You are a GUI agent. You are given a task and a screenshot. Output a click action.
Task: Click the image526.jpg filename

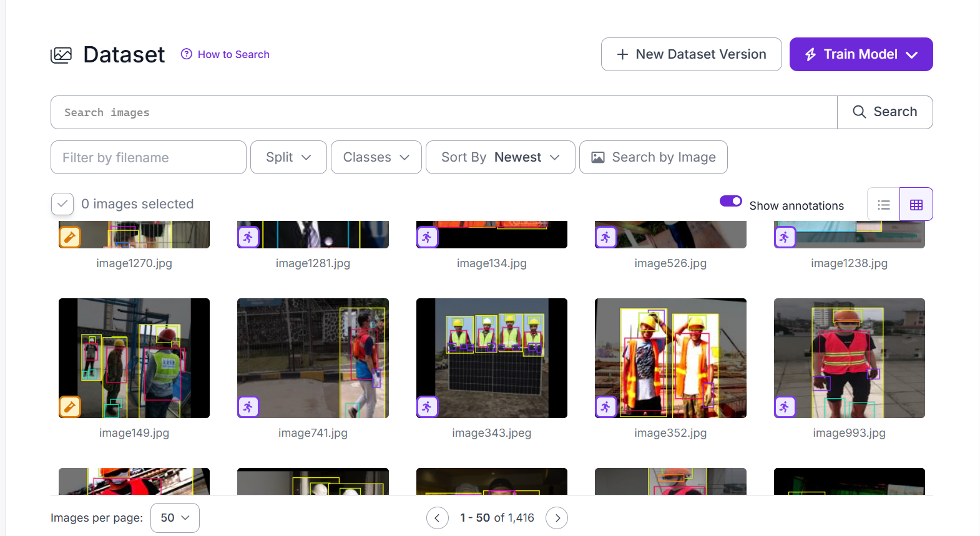670,263
